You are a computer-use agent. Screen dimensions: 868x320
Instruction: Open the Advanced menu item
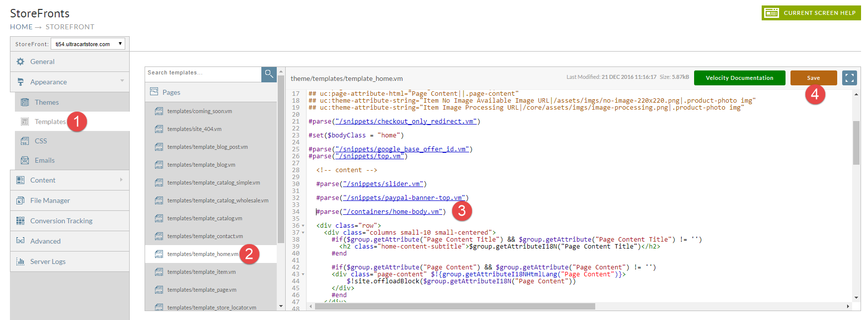click(x=70, y=241)
